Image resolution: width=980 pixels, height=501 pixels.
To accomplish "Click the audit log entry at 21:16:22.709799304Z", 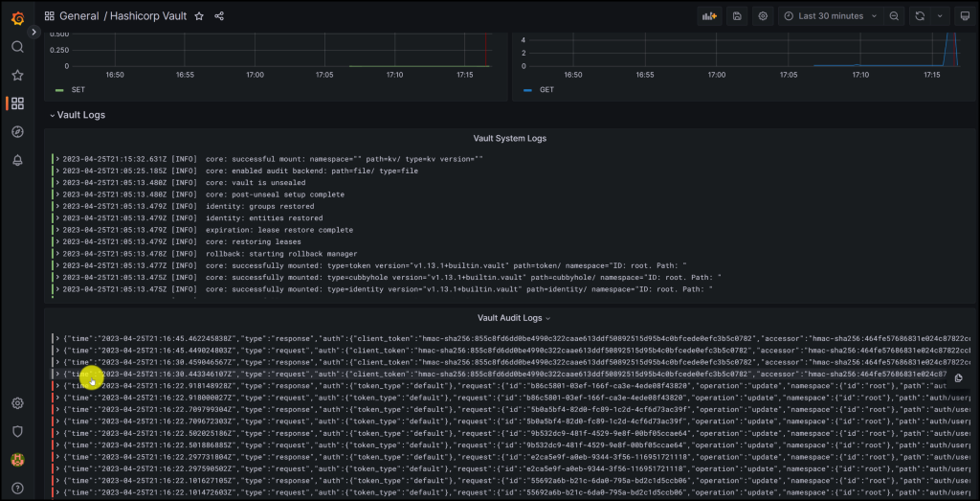I will (511, 410).
